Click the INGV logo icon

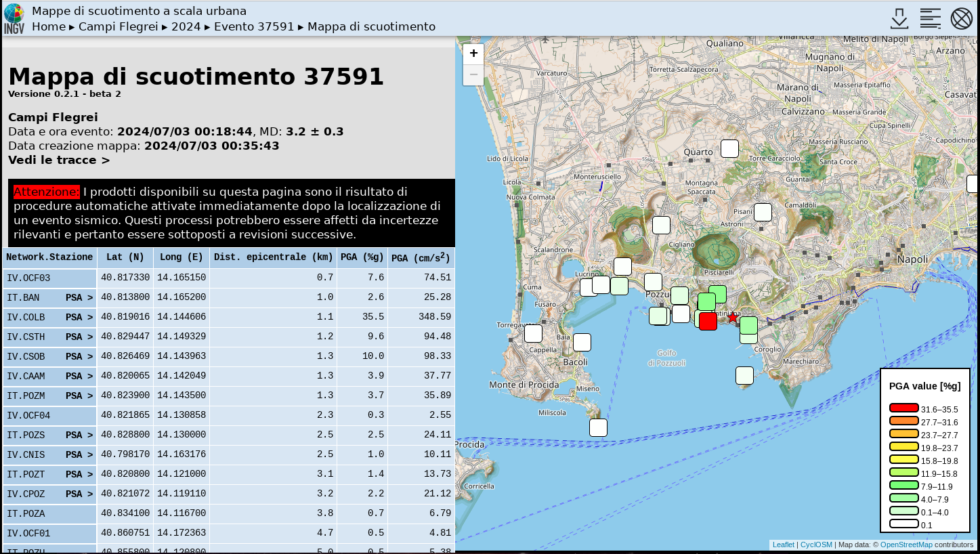click(14, 18)
